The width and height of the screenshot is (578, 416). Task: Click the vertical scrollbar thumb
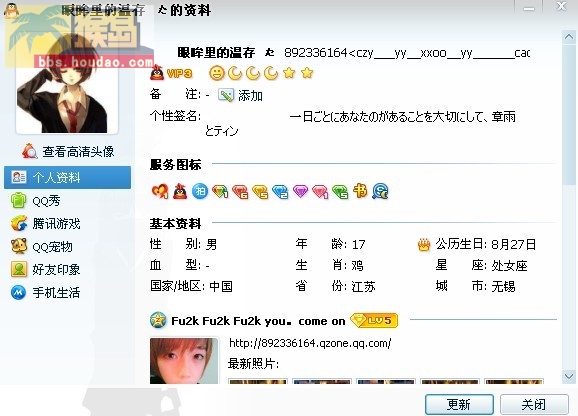(x=569, y=114)
